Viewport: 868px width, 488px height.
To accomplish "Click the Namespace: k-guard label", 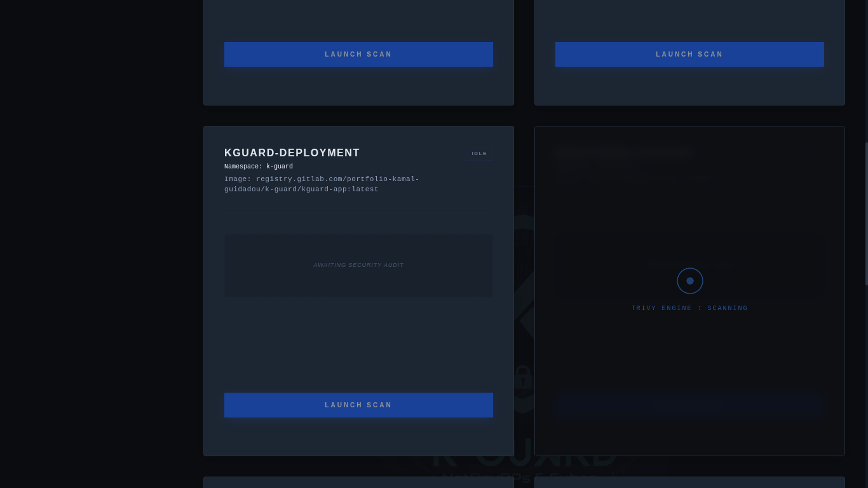I will click(x=259, y=166).
